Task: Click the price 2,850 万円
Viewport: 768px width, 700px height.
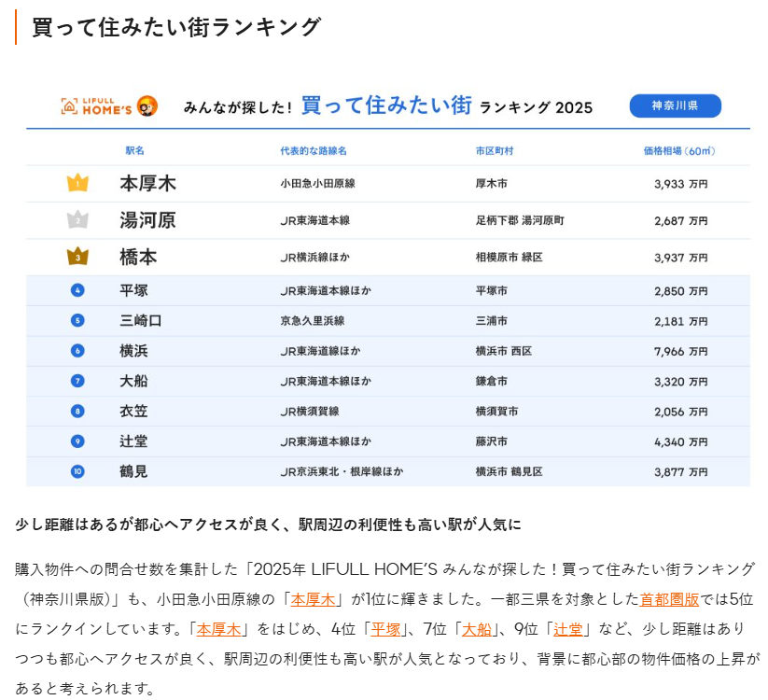Action: tap(681, 291)
